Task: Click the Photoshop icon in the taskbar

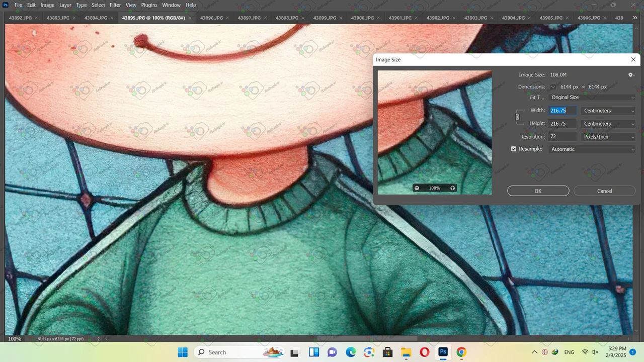Action: [x=443, y=352]
